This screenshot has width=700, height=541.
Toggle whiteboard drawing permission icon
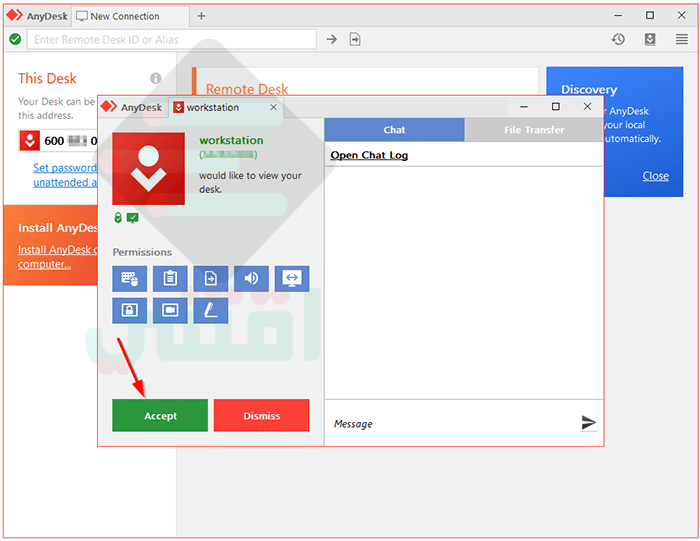click(211, 310)
